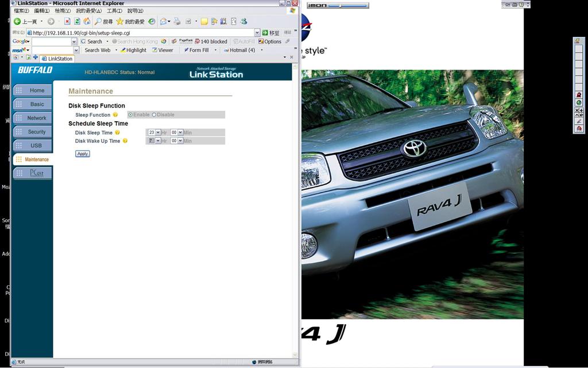Open the USB settings section

(x=32, y=145)
